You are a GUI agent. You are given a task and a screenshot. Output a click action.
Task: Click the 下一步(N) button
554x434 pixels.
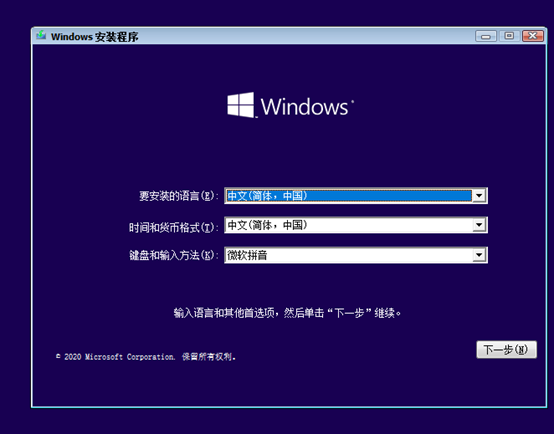506,350
